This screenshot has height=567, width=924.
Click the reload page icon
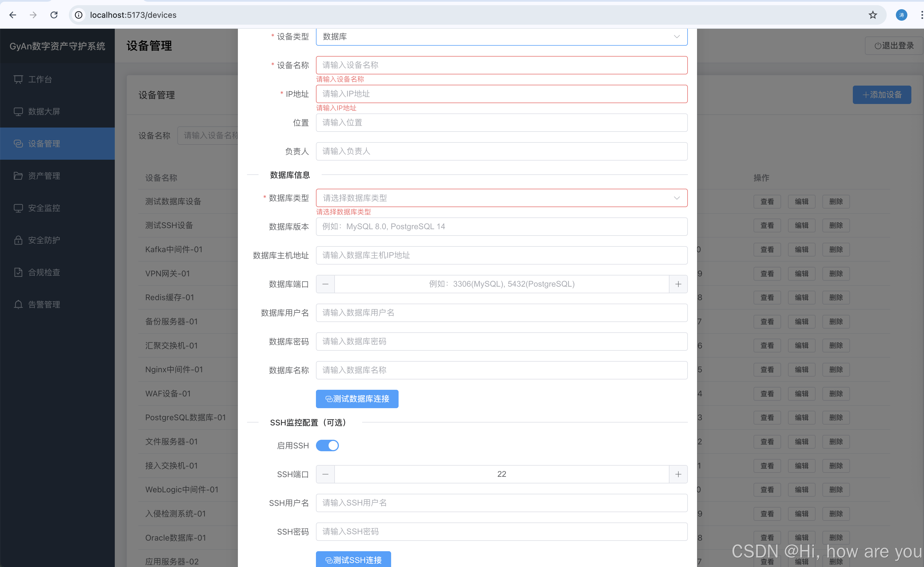[54, 15]
